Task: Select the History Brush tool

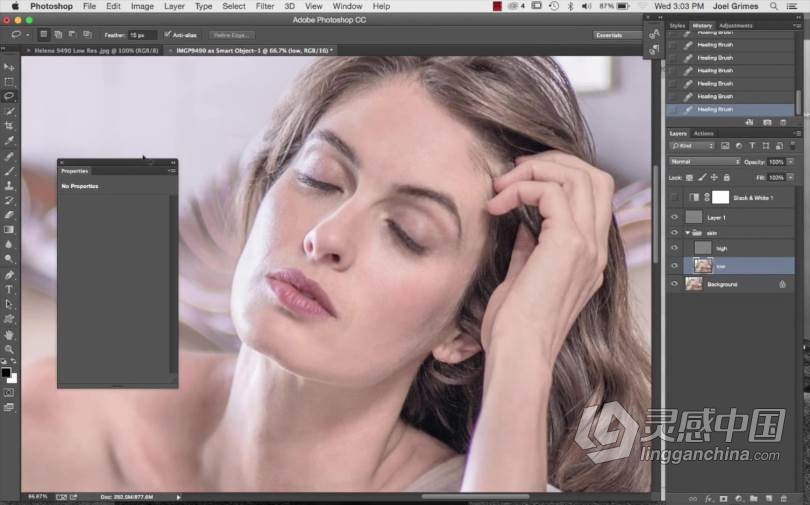Action: (9, 200)
